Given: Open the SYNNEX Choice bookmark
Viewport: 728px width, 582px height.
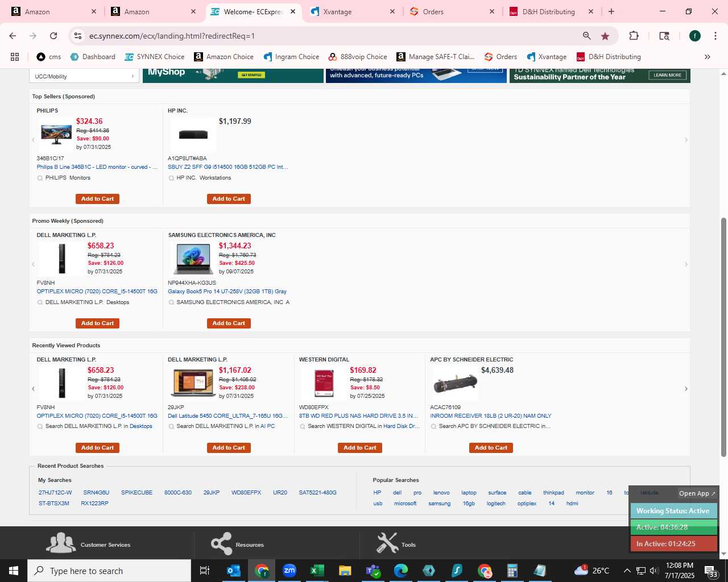Looking at the screenshot, I should coord(155,57).
